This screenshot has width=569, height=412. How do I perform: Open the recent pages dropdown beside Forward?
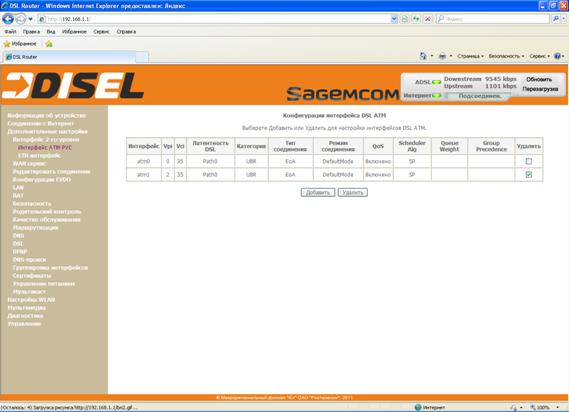(x=30, y=19)
